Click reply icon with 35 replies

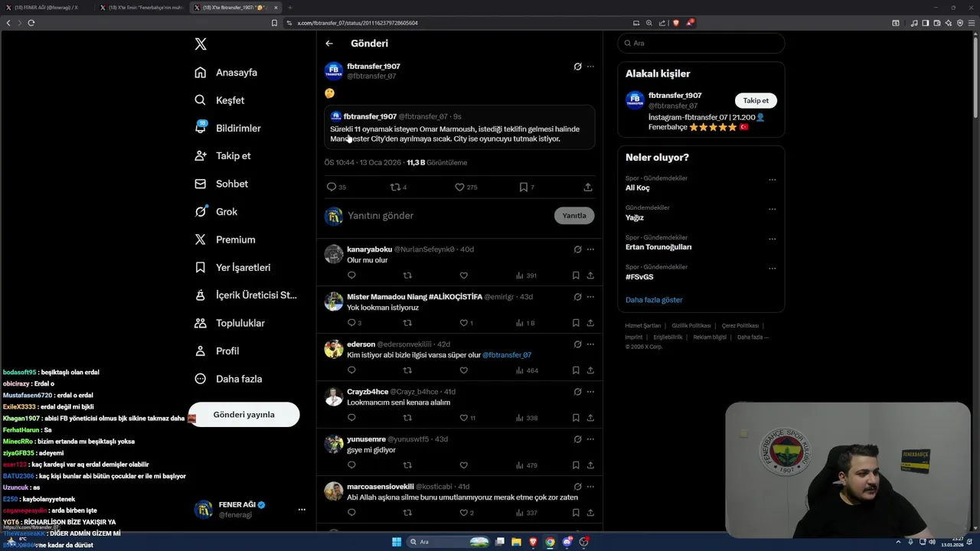point(332,187)
